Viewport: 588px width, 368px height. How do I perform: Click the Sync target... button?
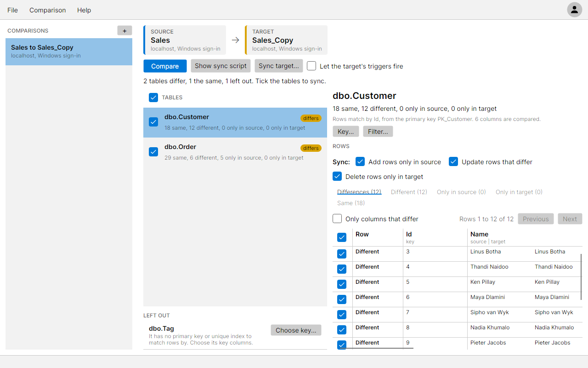click(279, 66)
